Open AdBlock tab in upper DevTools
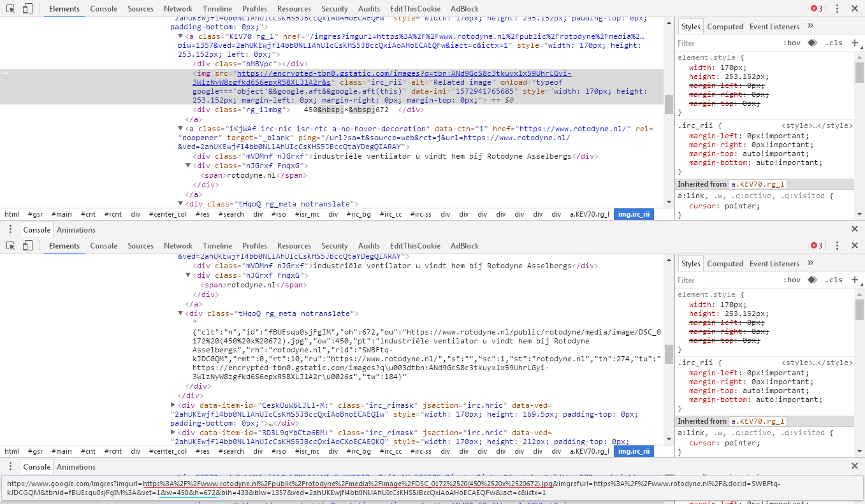This screenshot has width=865, height=504. coord(464,8)
